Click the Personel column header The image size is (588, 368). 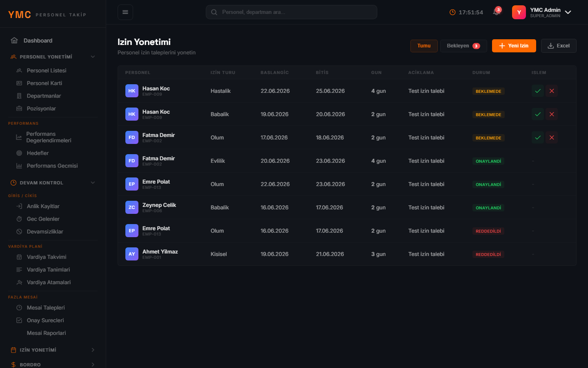pyautogui.click(x=138, y=72)
